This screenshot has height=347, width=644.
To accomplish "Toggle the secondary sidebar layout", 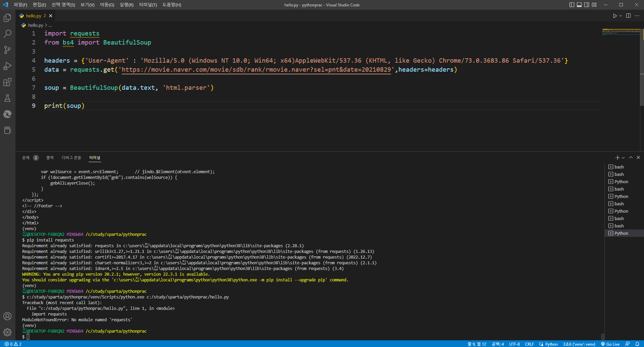I will 587,5.
